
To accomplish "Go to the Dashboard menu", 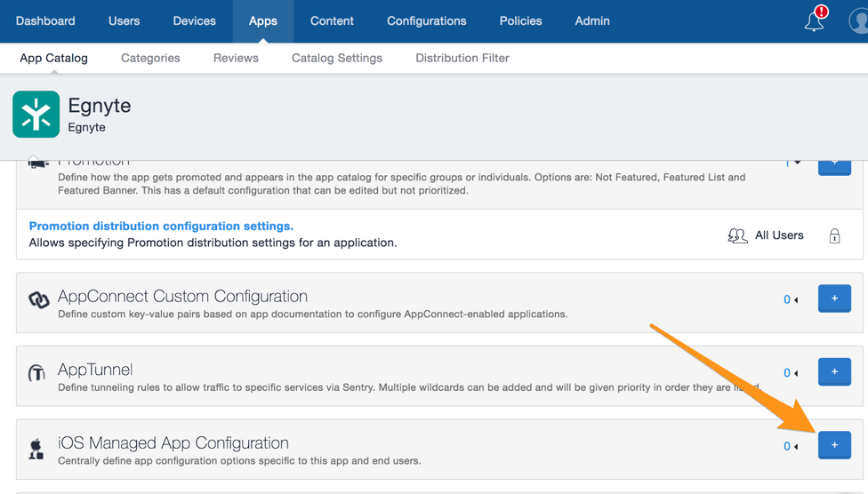I will [x=45, y=21].
